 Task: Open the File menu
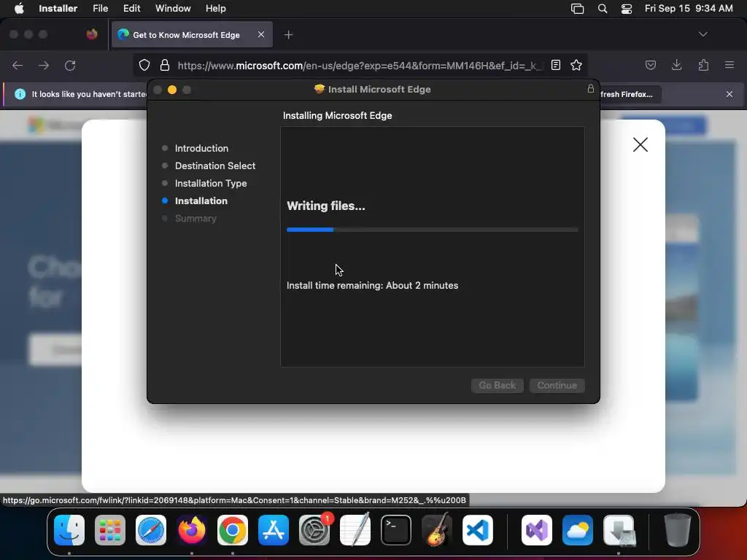100,9
